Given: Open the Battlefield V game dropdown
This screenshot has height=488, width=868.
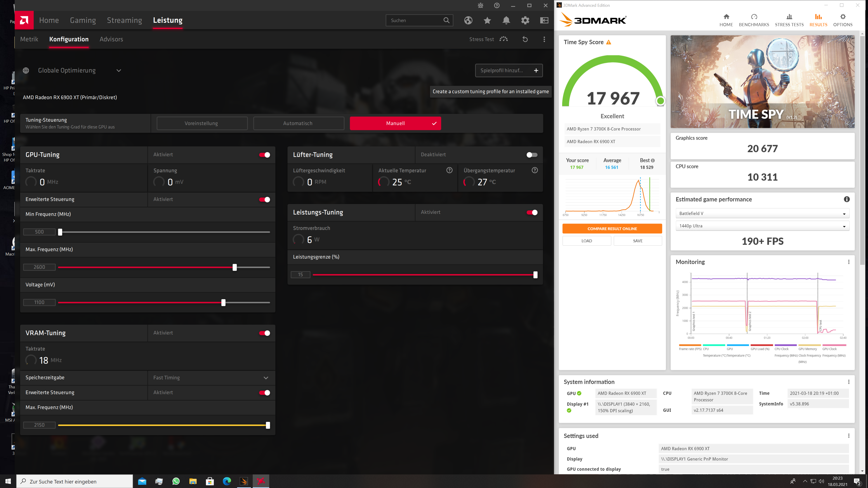Looking at the screenshot, I should click(x=762, y=213).
